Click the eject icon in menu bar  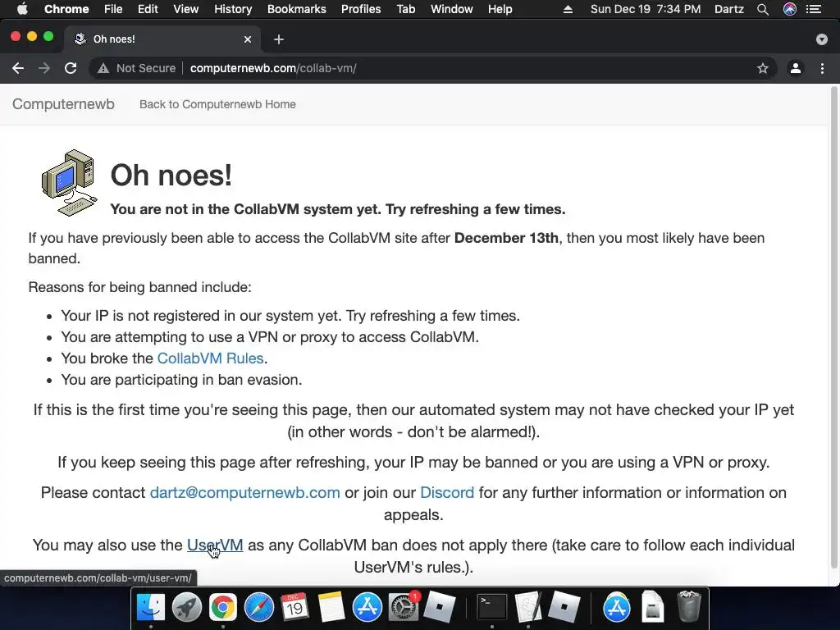568,9
